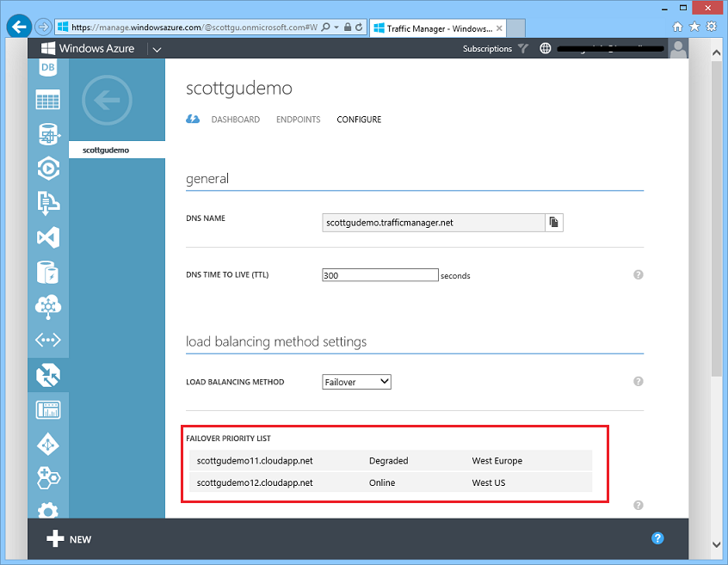Open the Media Services play sidebar icon
The width and height of the screenshot is (728, 565).
[48, 169]
